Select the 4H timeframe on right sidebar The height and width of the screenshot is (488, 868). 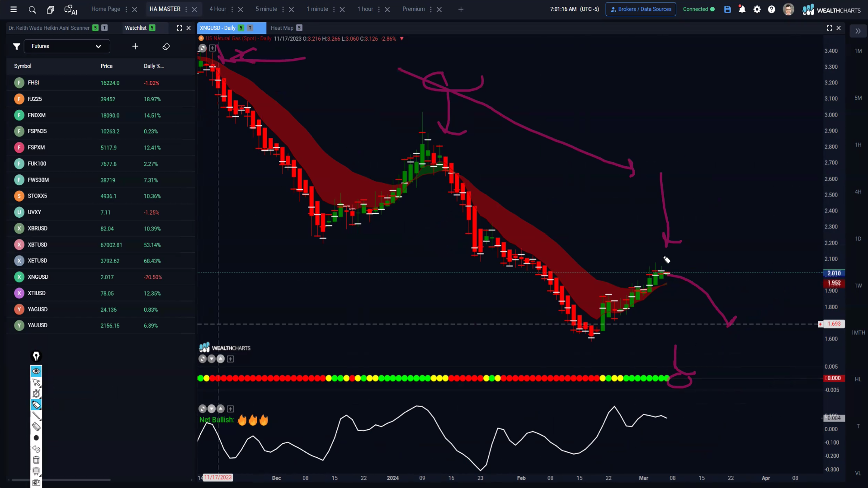coord(858,192)
